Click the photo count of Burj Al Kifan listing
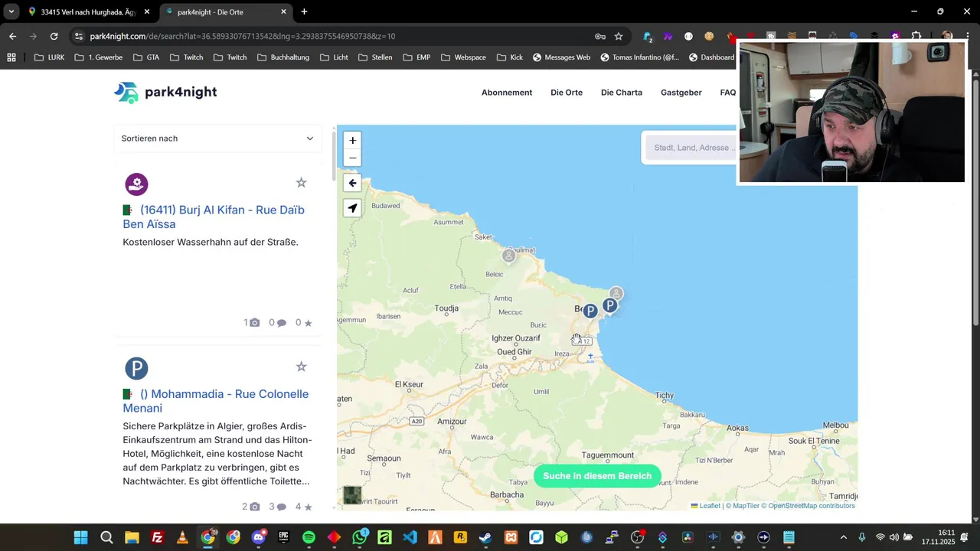This screenshot has width=980, height=551. [251, 323]
